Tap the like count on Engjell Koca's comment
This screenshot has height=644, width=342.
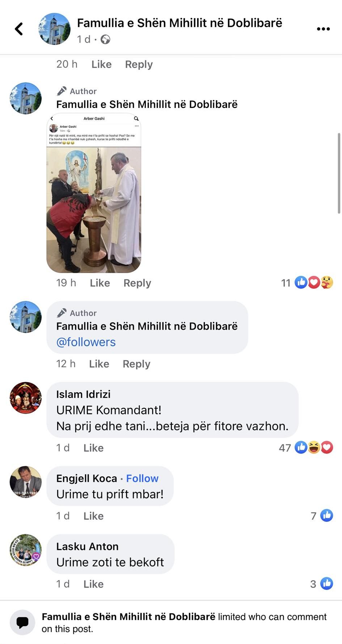pos(322,515)
